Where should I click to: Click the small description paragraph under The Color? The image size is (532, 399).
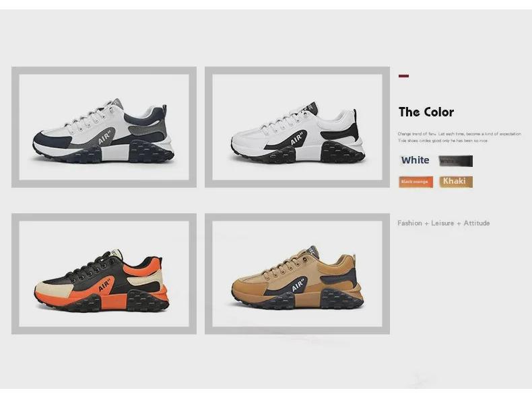[459, 137]
